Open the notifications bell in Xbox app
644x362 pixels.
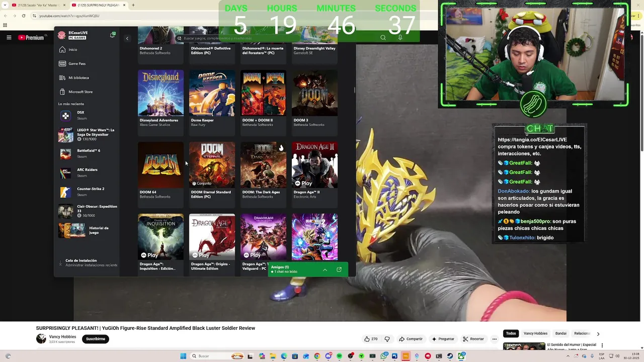click(x=113, y=35)
